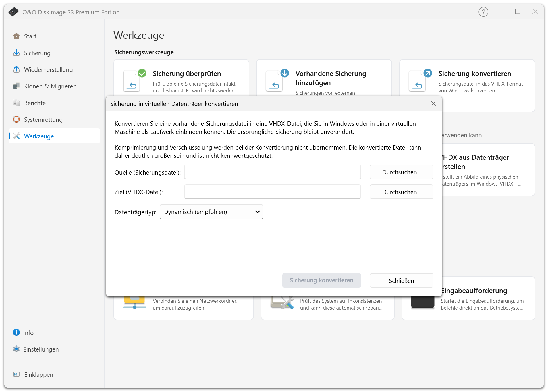Maximize the O&O DiskImage window
The height and width of the screenshot is (392, 548).
[518, 12]
